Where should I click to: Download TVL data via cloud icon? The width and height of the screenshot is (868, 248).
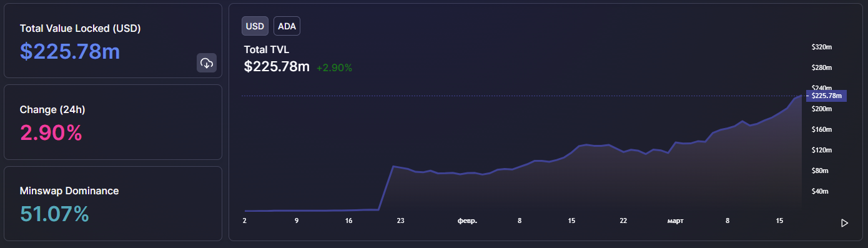click(x=207, y=63)
